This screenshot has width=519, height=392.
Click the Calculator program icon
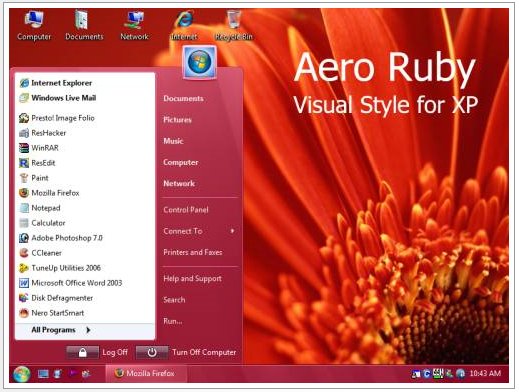[24, 223]
